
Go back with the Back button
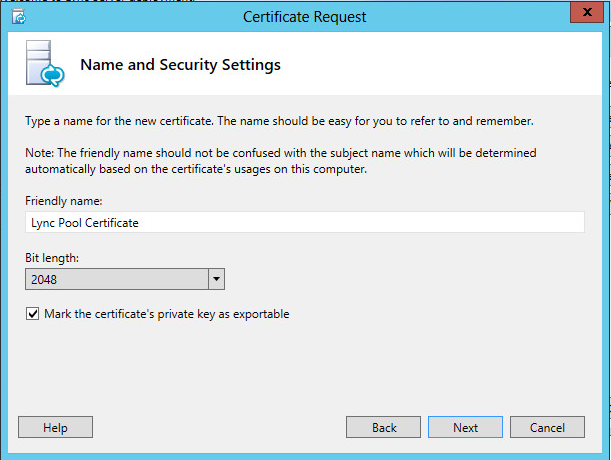click(384, 427)
